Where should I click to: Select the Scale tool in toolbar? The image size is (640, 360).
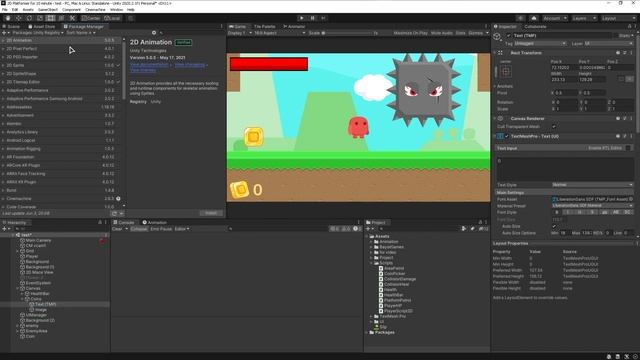pyautogui.click(x=40, y=18)
